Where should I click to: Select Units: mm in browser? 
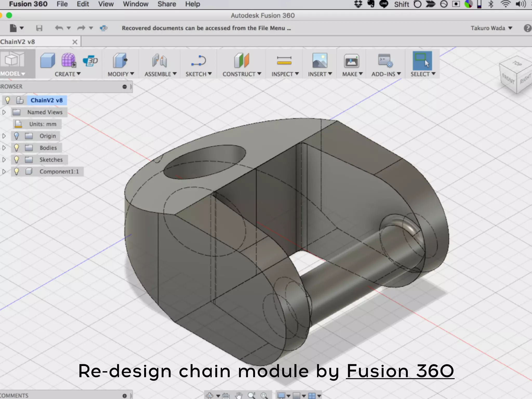coord(43,124)
